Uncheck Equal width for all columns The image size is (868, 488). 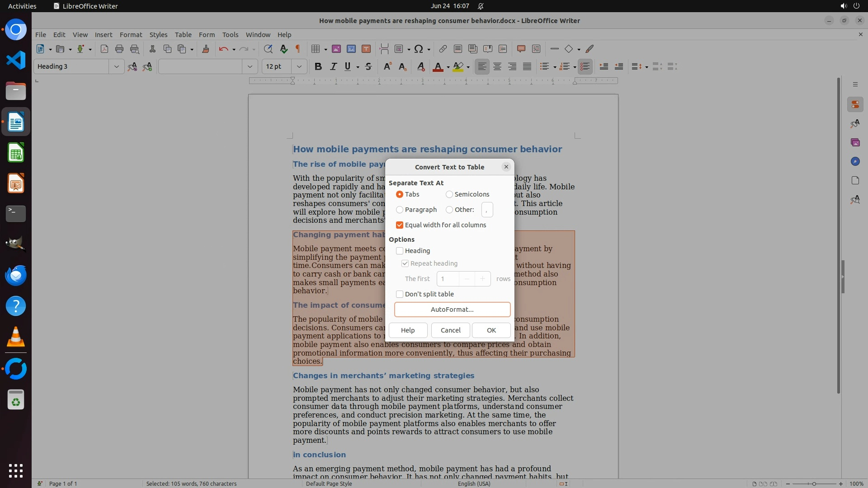(x=400, y=225)
